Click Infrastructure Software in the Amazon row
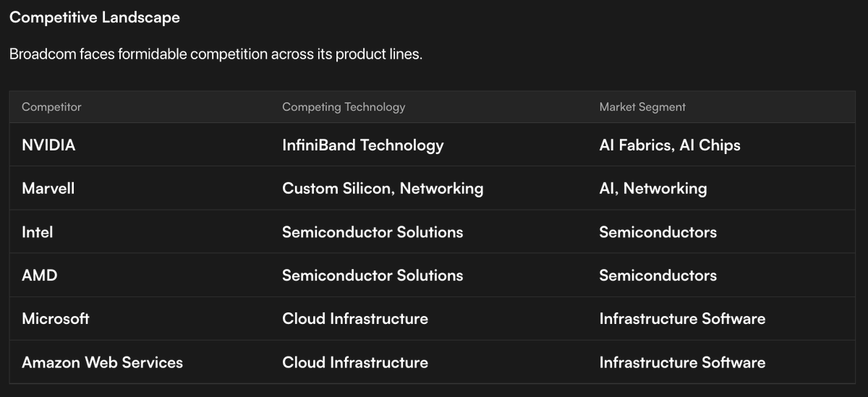This screenshot has height=397, width=868. point(682,362)
